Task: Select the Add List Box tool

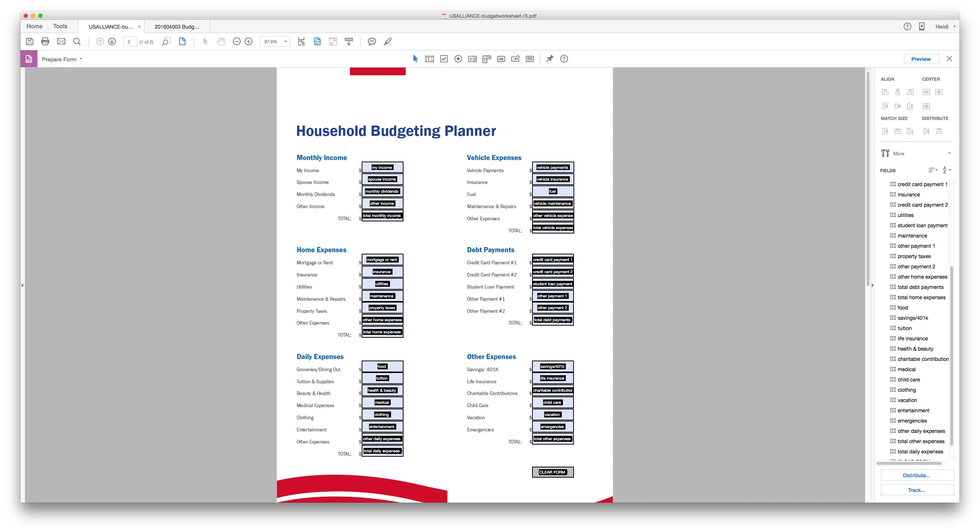Action: tap(472, 59)
